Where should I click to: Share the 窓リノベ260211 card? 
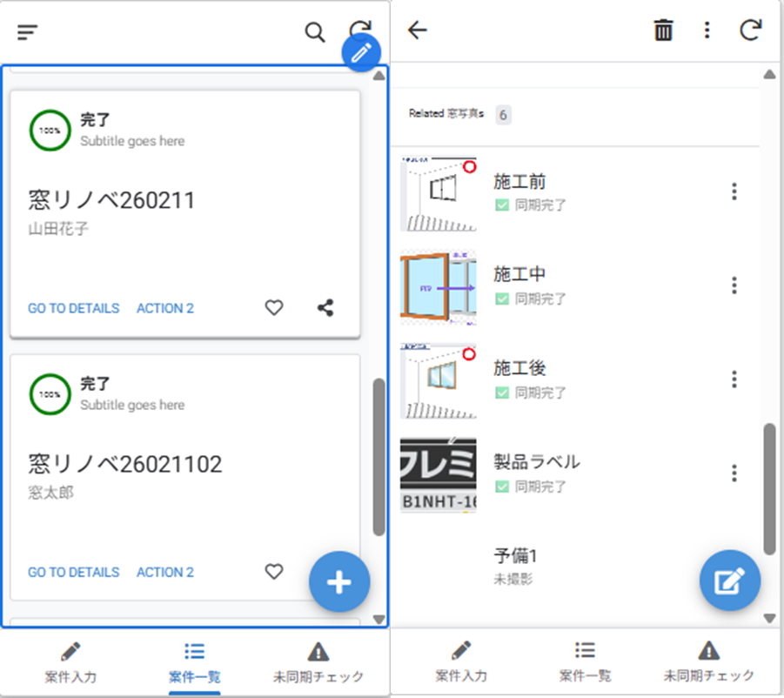(325, 307)
